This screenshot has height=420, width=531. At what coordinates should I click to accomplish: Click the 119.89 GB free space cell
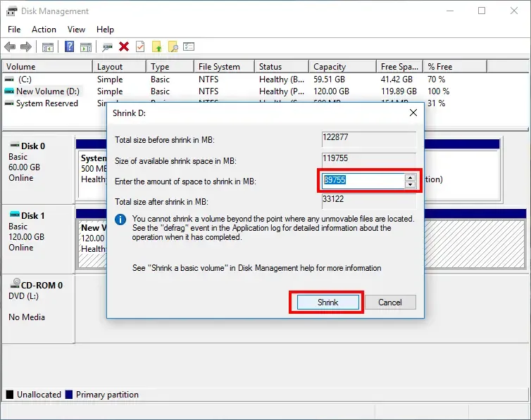pos(399,91)
